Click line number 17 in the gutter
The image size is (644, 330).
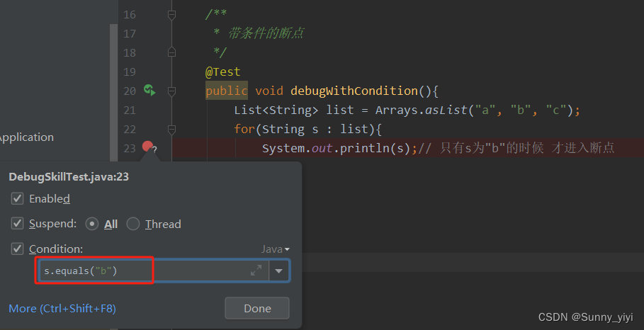point(130,34)
